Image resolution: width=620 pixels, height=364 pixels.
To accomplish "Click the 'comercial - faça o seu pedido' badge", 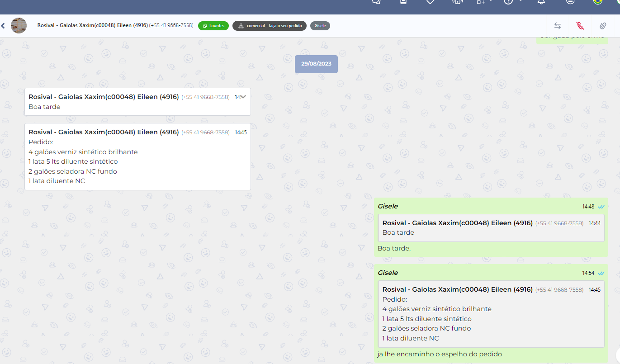I will [270, 26].
